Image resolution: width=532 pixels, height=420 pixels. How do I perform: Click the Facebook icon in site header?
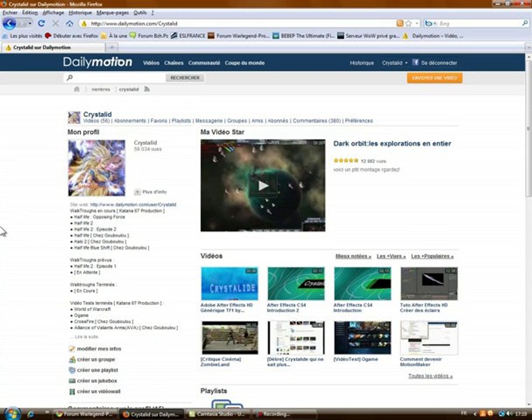(415, 62)
